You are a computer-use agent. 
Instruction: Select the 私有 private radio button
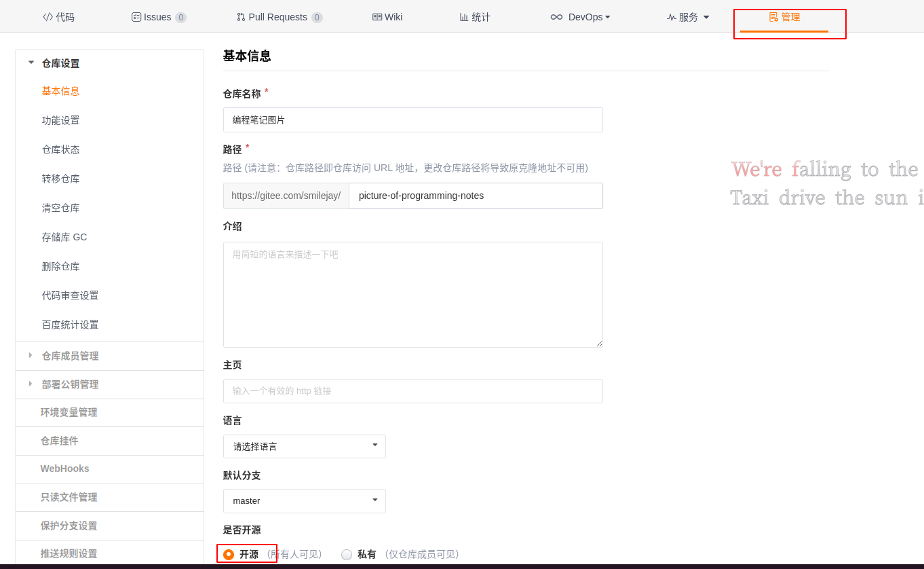(346, 554)
